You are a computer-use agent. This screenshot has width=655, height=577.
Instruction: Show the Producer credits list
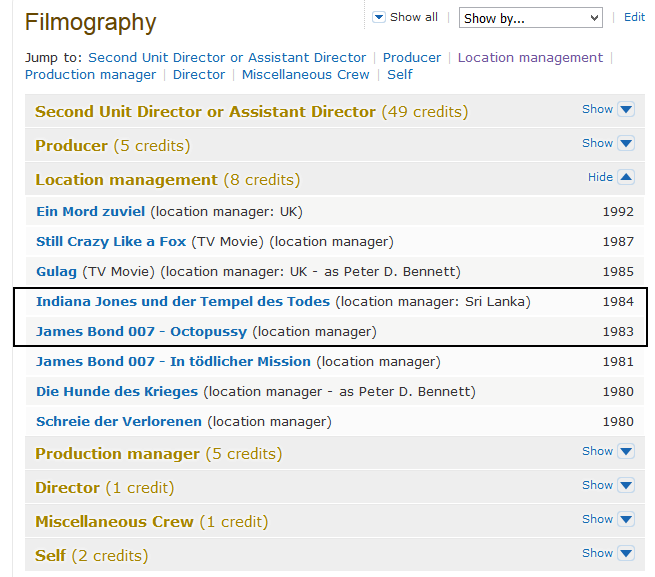tap(608, 144)
